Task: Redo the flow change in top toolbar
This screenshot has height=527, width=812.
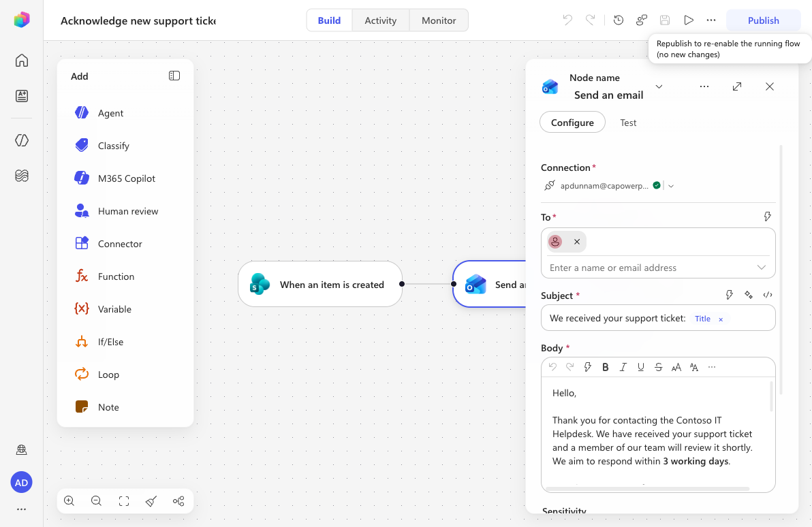Action: [x=590, y=20]
